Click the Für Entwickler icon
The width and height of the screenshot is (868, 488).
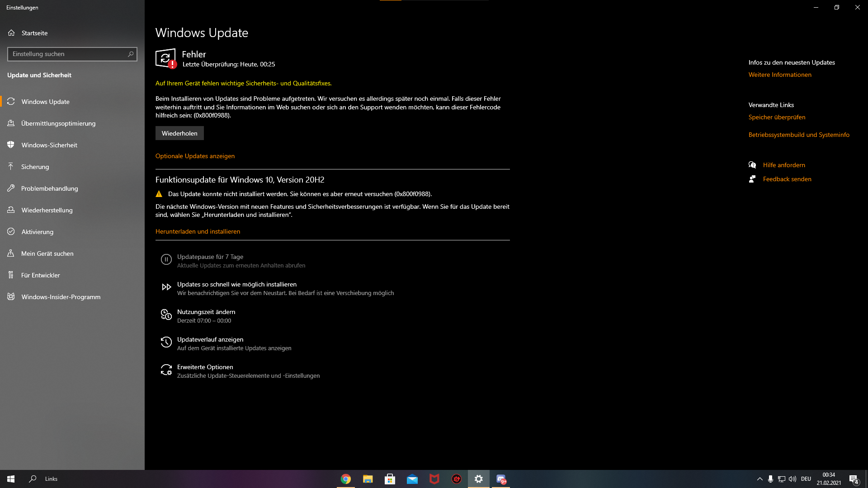(x=11, y=275)
